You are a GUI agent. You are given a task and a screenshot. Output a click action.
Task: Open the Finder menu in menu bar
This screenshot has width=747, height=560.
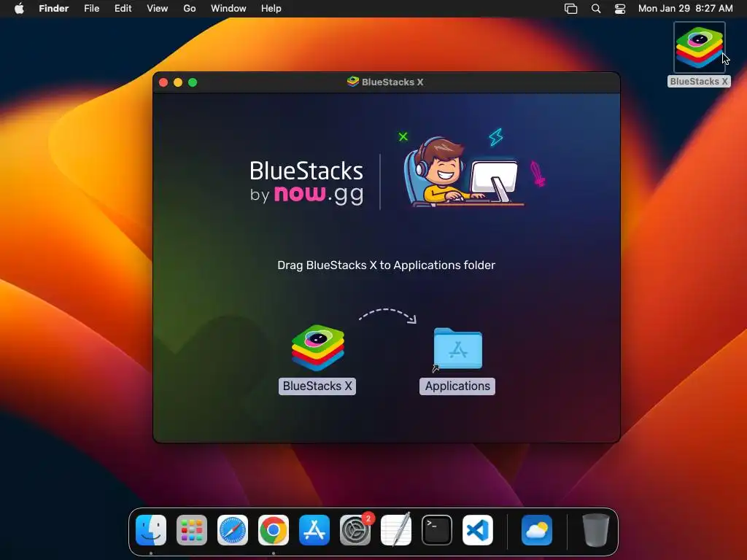point(54,9)
